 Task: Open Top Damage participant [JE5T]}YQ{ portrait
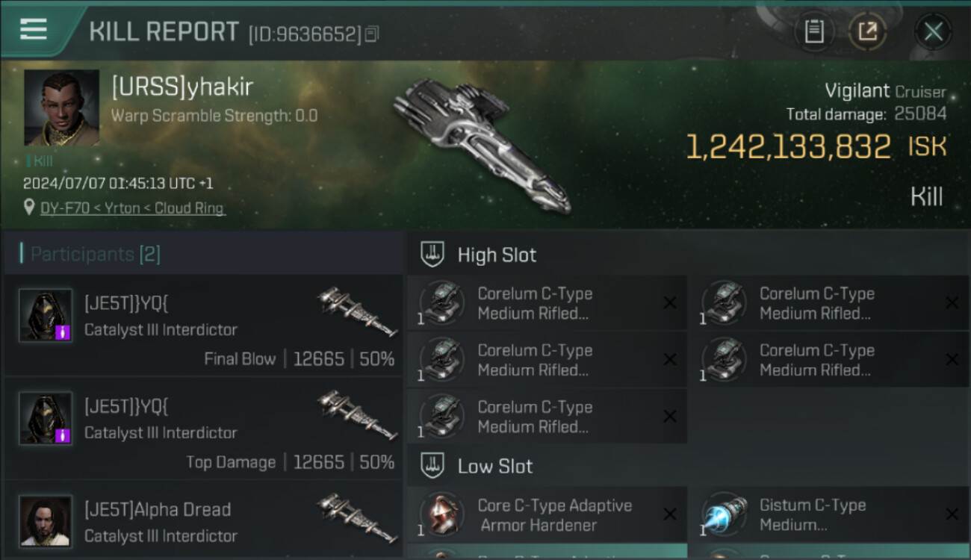[x=46, y=418]
